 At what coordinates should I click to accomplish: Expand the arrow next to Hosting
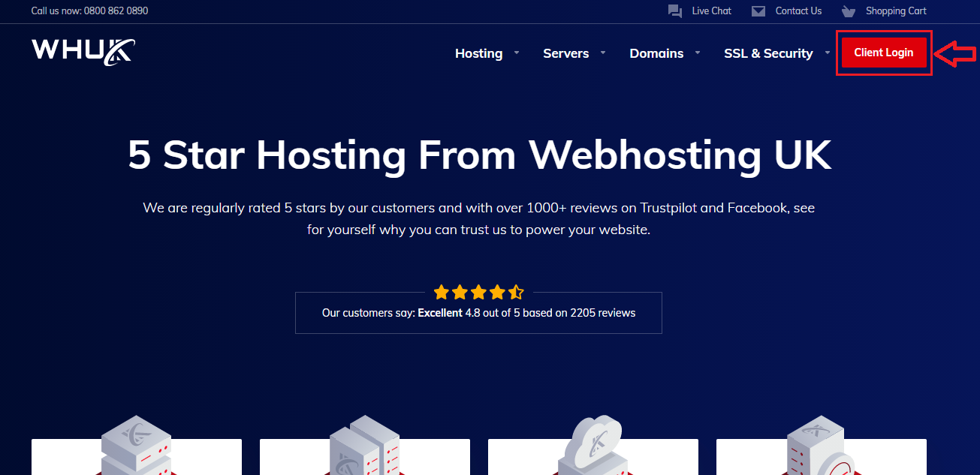pos(516,53)
